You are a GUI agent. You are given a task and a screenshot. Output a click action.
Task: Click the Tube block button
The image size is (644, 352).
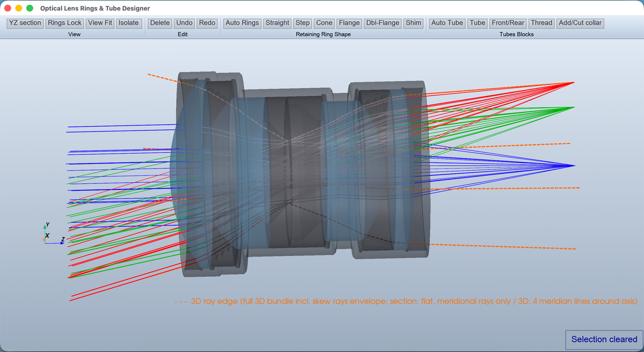[477, 23]
